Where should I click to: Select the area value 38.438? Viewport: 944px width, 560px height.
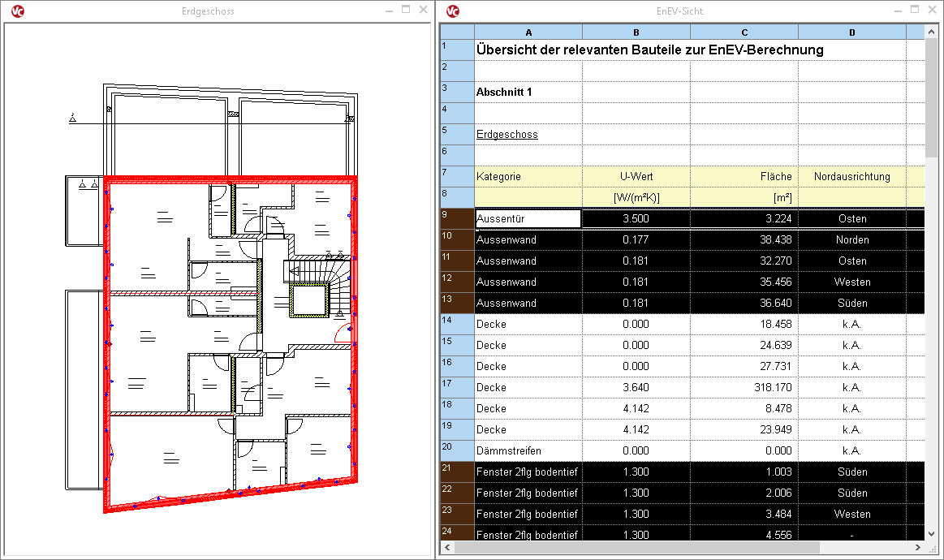(x=744, y=239)
